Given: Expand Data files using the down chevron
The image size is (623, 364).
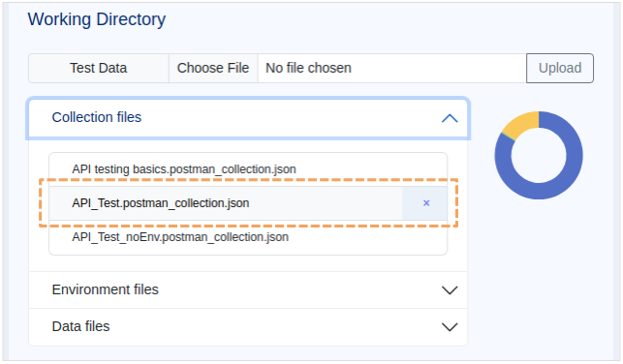Looking at the screenshot, I should 450,326.
